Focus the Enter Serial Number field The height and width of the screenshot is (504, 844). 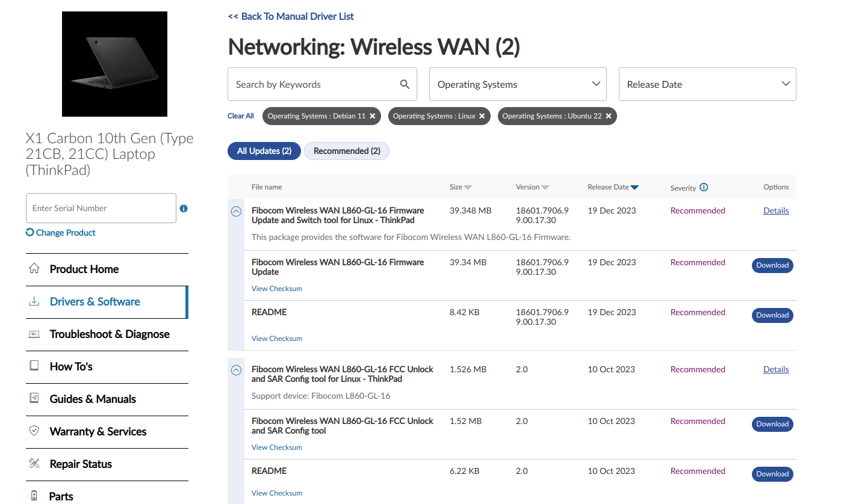[x=101, y=208]
